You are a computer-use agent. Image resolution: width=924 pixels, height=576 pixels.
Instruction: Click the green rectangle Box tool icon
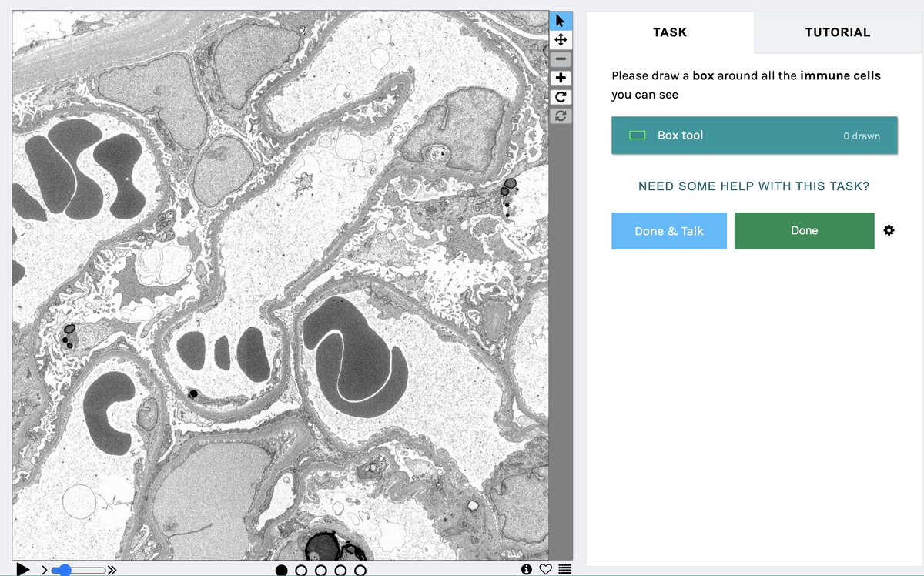click(x=637, y=136)
